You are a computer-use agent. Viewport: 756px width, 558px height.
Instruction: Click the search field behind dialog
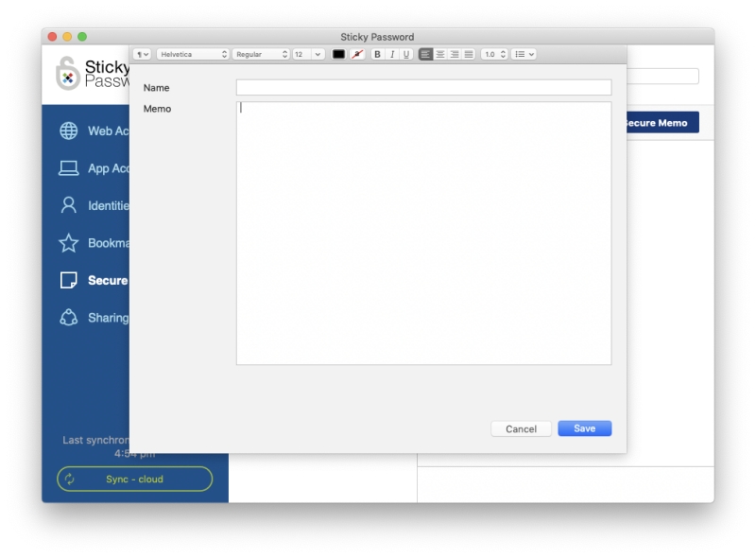pyautogui.click(x=663, y=77)
